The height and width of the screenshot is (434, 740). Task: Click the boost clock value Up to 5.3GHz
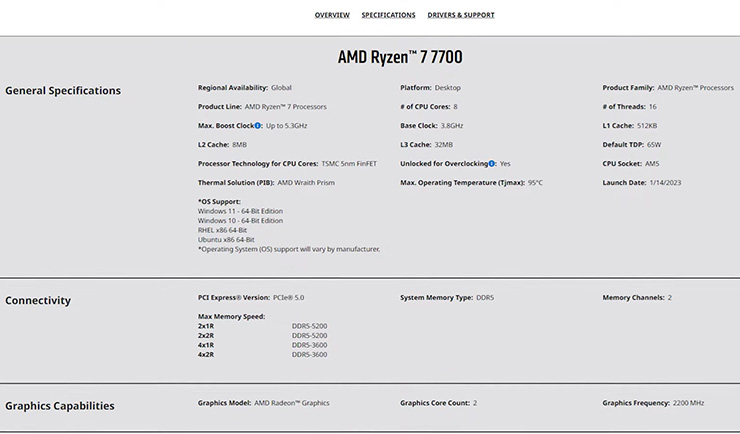click(286, 125)
